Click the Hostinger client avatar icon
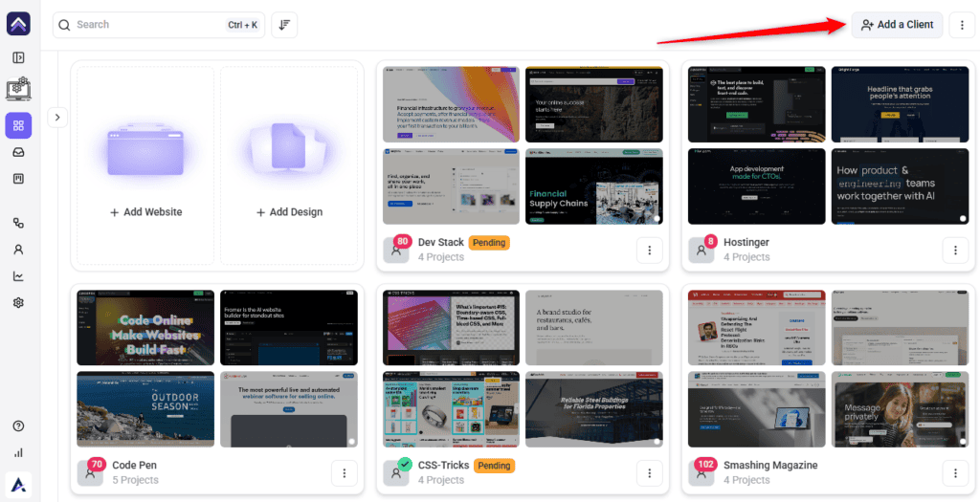This screenshot has width=980, height=502. [702, 251]
